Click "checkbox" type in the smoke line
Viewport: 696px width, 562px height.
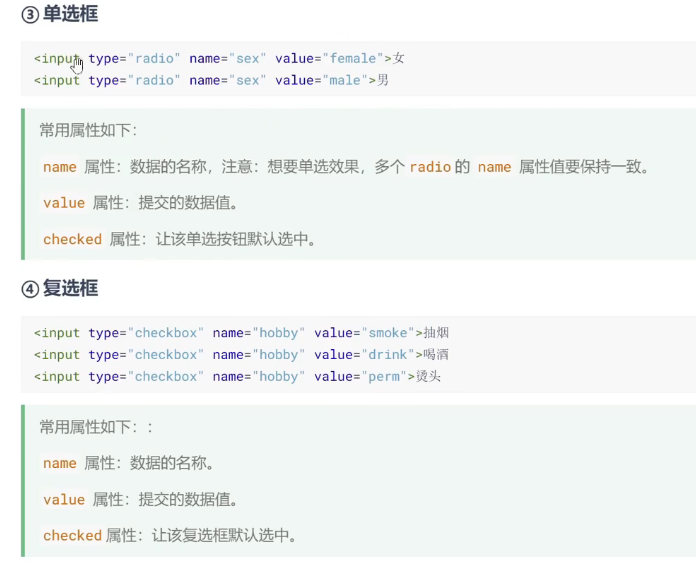[x=166, y=332]
